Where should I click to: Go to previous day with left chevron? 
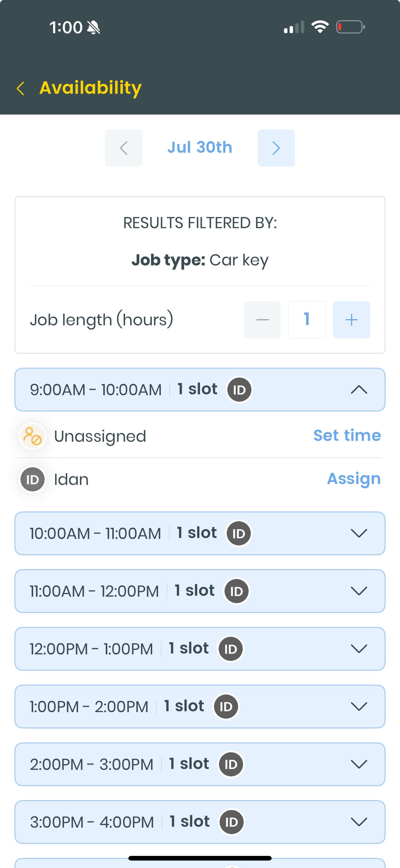click(x=124, y=148)
